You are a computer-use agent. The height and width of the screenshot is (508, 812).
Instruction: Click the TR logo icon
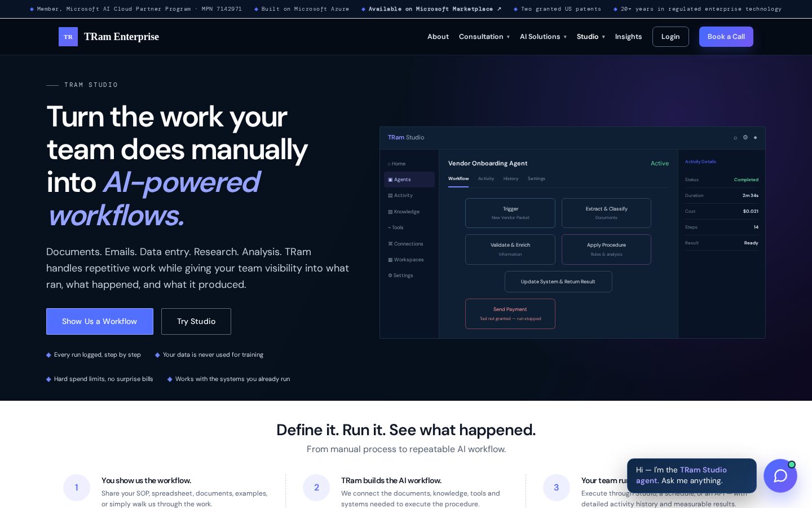pyautogui.click(x=68, y=37)
